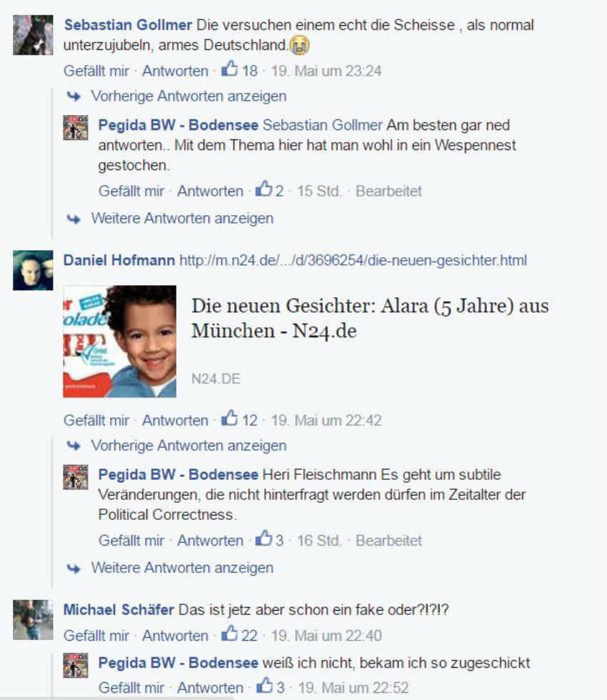Click thumbs-up icon on Daniel Hofmann's comment
607x700 pixels.
[x=229, y=419]
